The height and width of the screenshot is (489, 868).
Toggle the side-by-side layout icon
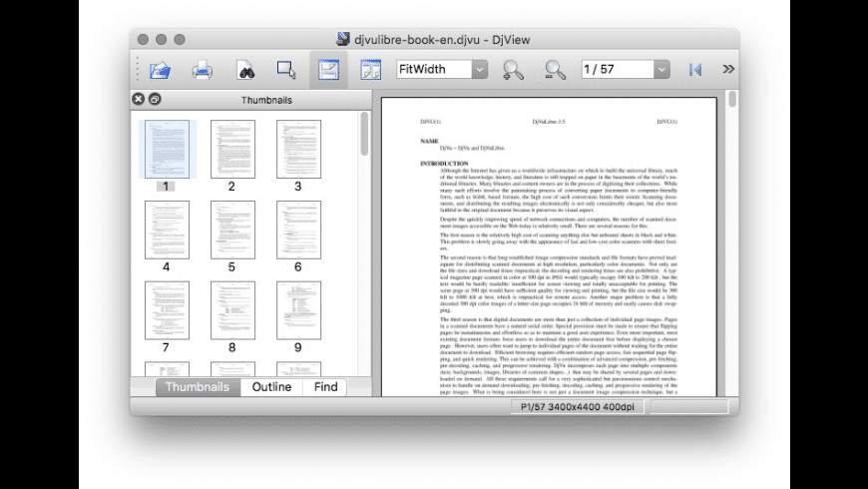[370, 70]
